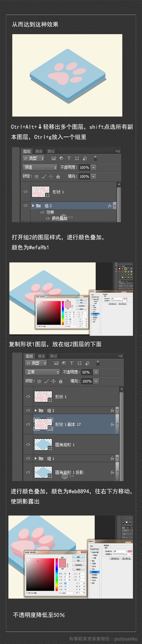Lock image pixels in the 正常 panel
Image resolution: width=142 pixels, height=644 pixels.
[x=46, y=381]
